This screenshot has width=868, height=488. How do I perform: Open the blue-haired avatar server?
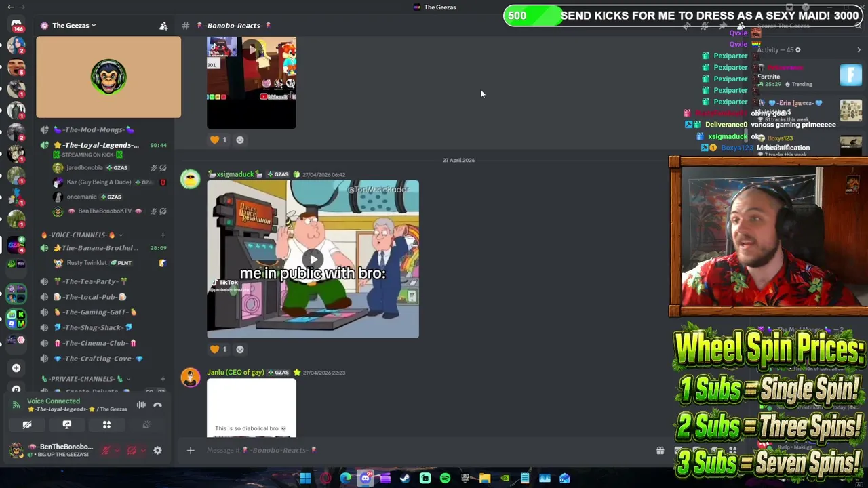pos(16,47)
